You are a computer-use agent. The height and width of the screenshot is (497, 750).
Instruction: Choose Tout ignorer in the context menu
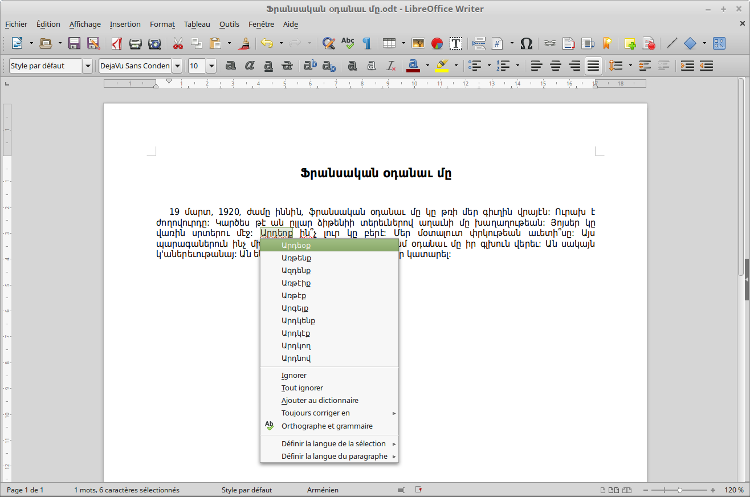point(329,388)
